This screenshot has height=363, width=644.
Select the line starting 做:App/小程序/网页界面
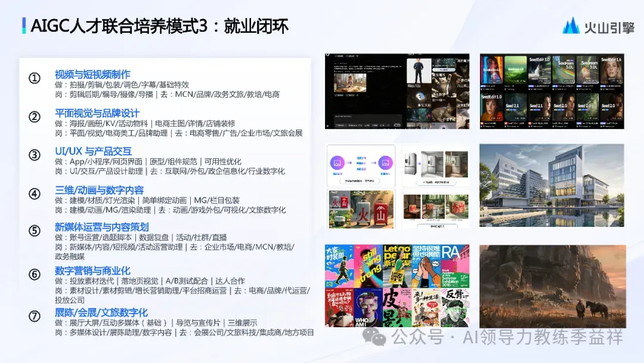pos(148,162)
